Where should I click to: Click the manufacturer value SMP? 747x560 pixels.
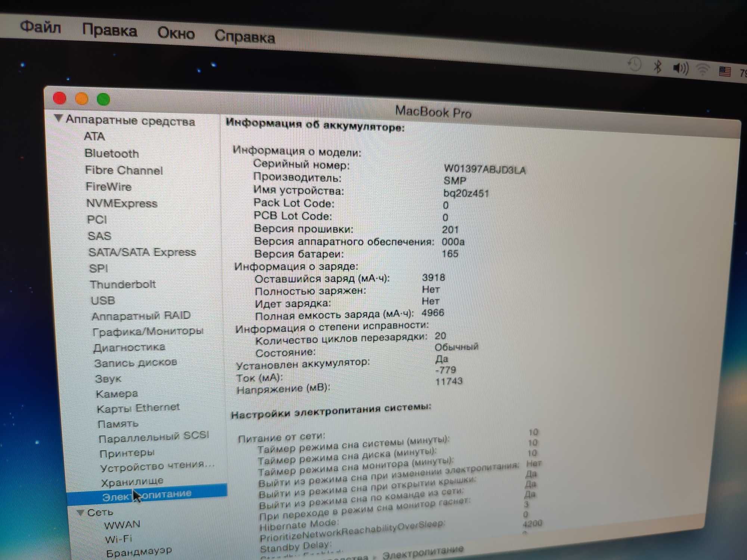(x=455, y=181)
